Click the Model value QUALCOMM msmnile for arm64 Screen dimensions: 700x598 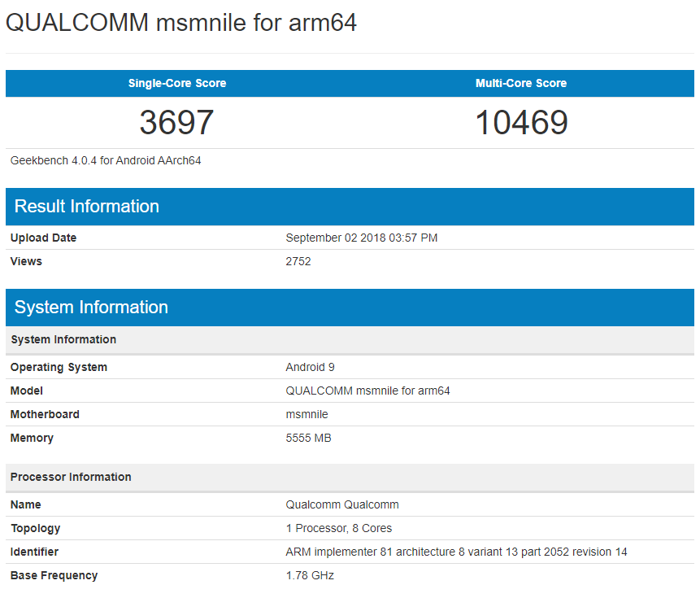pos(367,391)
